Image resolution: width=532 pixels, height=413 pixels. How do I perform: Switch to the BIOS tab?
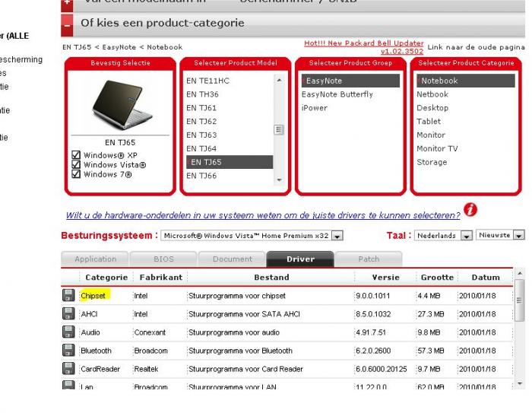point(163,259)
